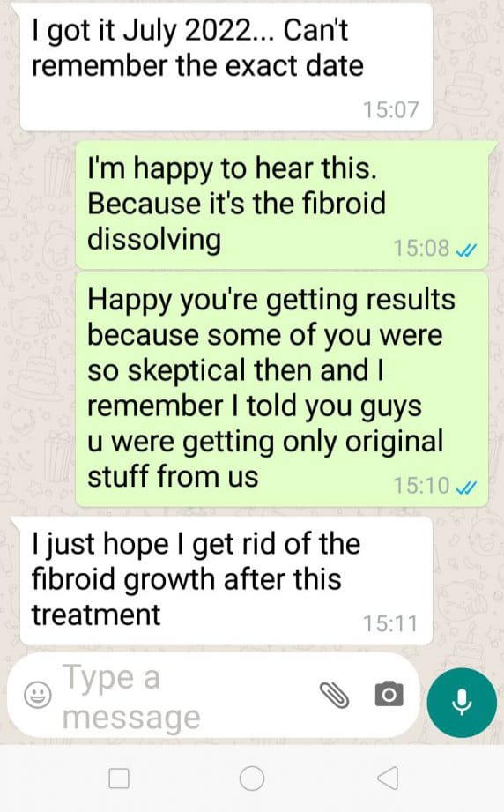
Task: Click the 'Type a message' input field
Action: point(186,697)
